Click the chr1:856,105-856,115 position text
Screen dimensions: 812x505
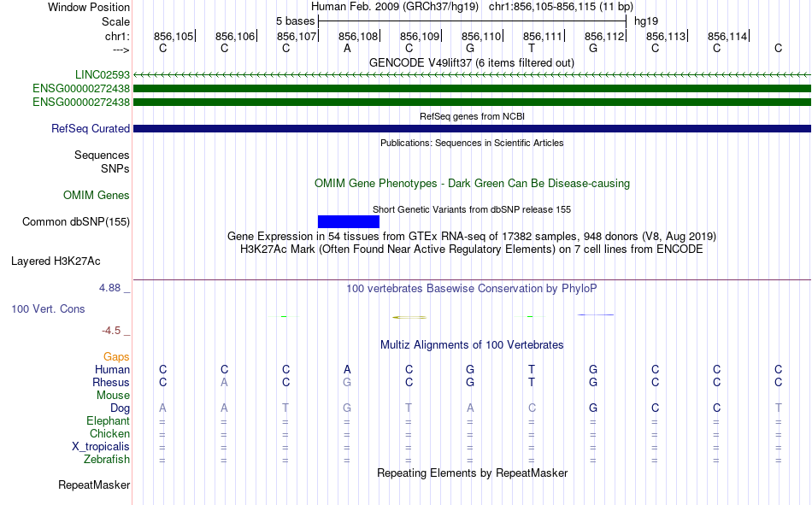click(x=561, y=7)
